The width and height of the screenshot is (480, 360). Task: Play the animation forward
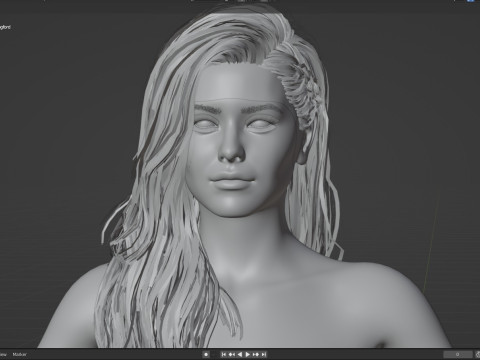248,354
